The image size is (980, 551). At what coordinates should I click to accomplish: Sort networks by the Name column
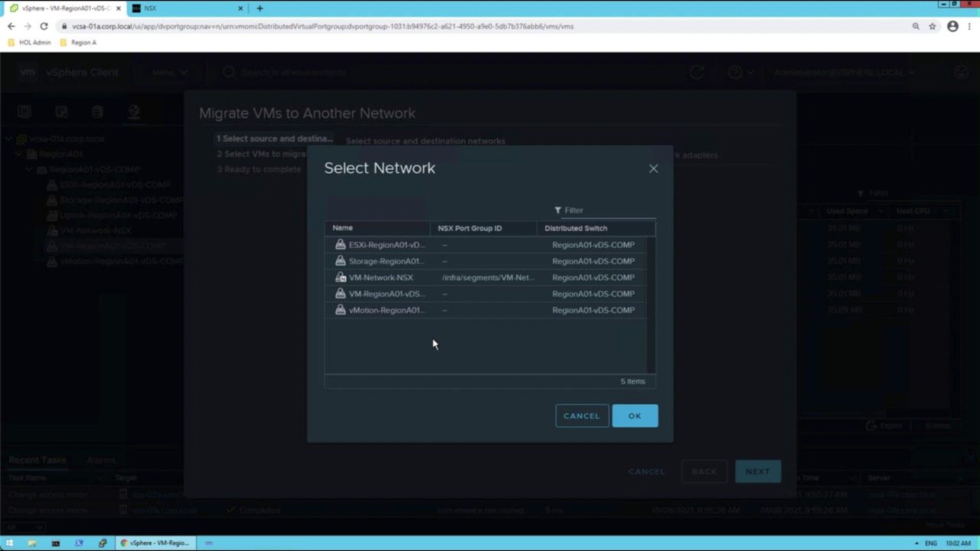(x=342, y=228)
